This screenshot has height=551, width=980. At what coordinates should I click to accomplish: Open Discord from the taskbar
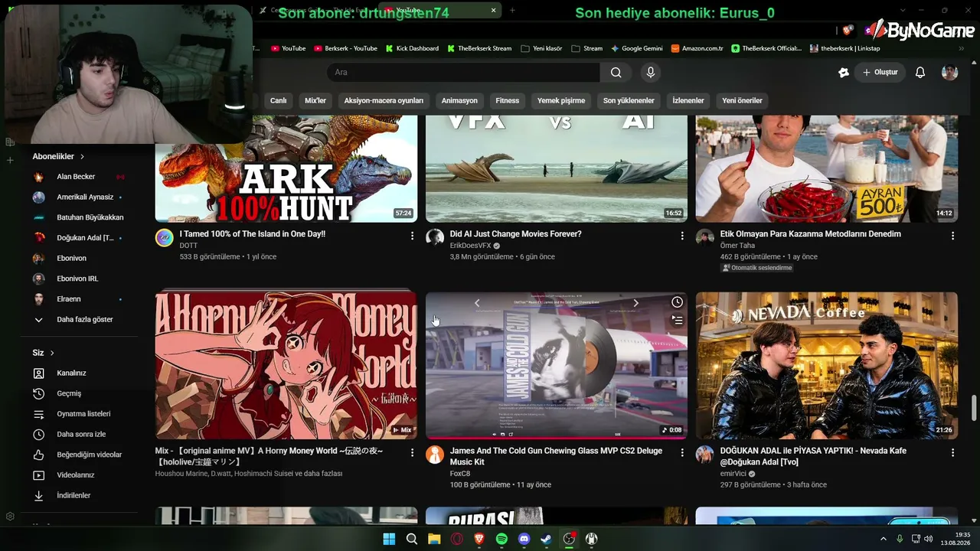pos(524,539)
